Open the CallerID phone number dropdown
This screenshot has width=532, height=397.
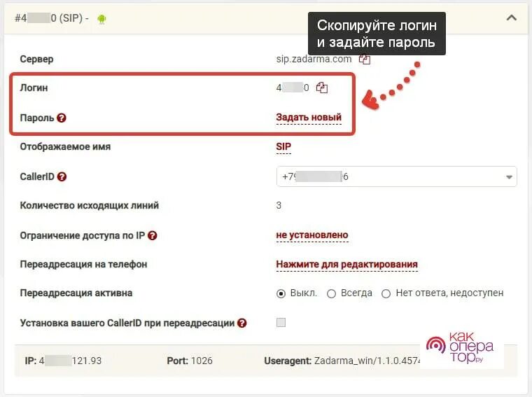pyautogui.click(x=397, y=176)
